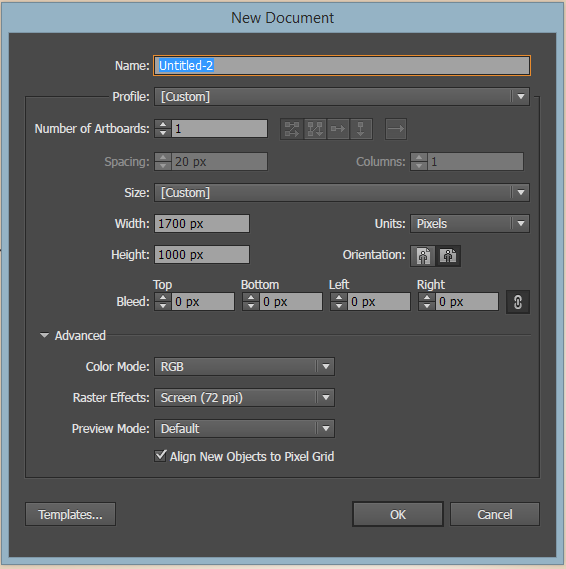Viewport: 566px width, 569px height.
Task: Click the New Document title text
Action: 282,18
